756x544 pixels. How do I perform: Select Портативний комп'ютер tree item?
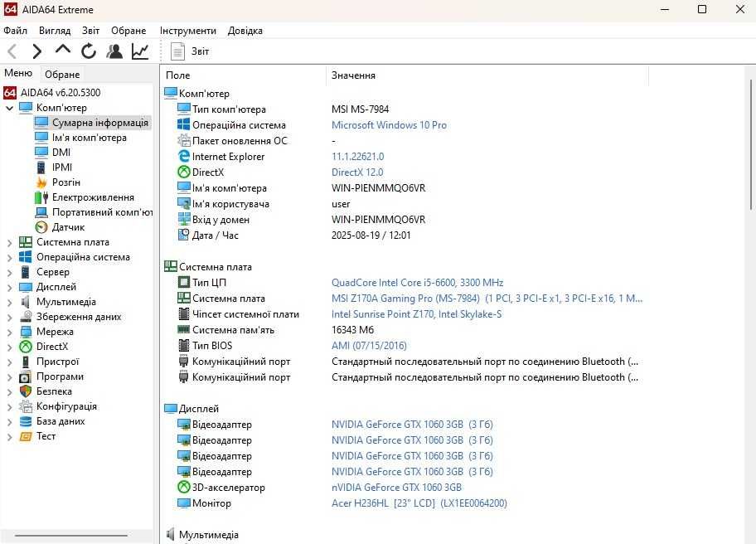tap(94, 212)
